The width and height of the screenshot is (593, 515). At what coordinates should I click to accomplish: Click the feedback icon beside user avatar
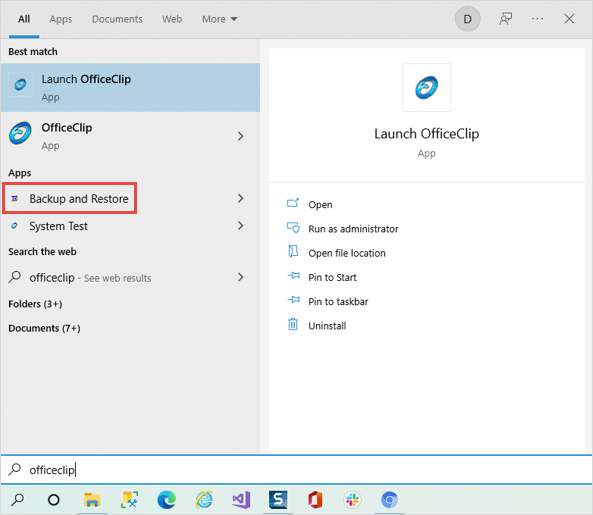pyautogui.click(x=506, y=19)
